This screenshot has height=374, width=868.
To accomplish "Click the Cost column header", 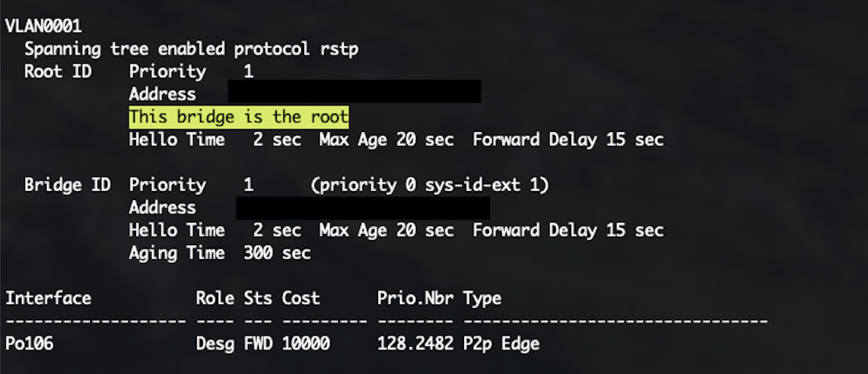I will pyautogui.click(x=301, y=298).
